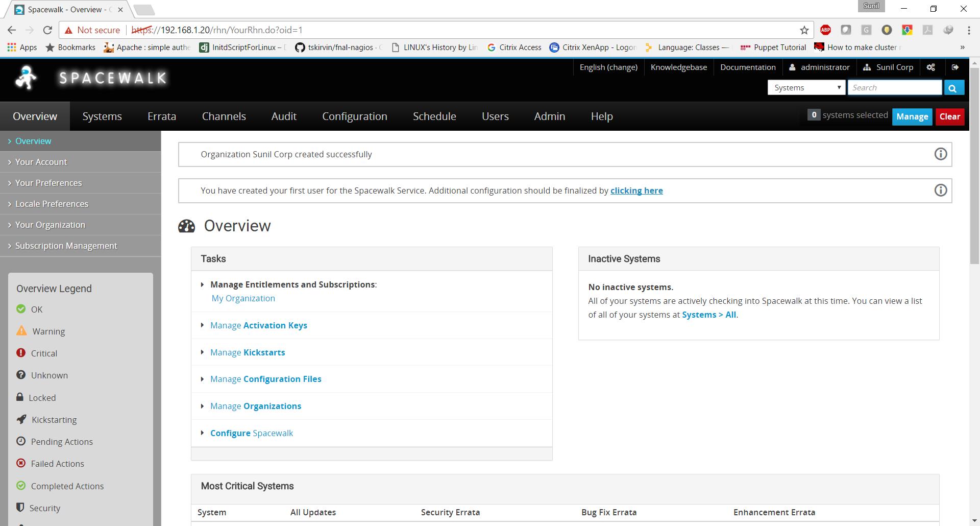Click the yellow circle extension icon
This screenshot has height=526, width=980.
point(887,30)
